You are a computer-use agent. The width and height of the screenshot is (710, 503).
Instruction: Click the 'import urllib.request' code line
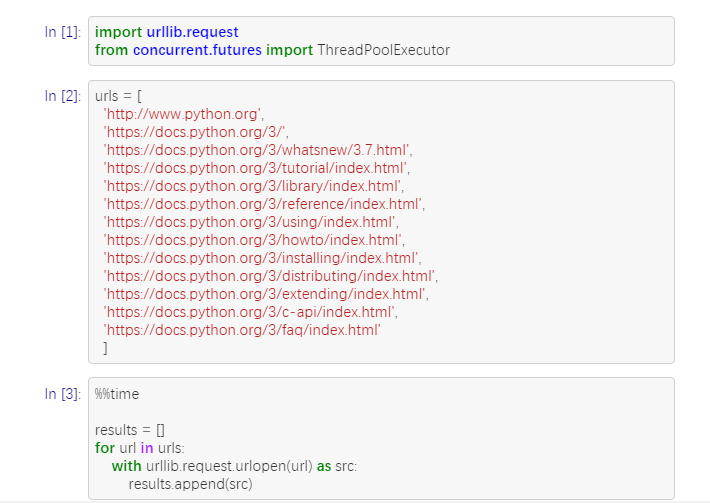pos(167,32)
